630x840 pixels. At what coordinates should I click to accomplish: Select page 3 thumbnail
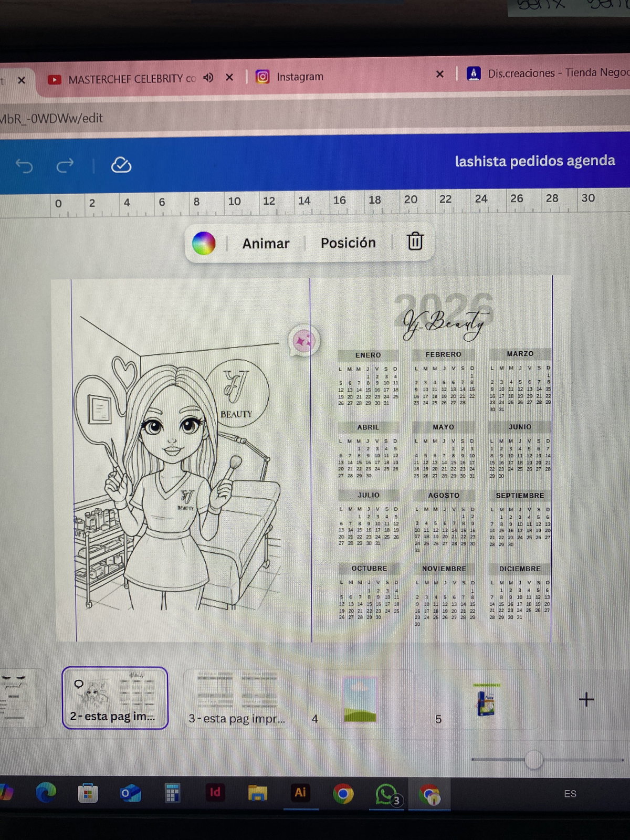[237, 697]
